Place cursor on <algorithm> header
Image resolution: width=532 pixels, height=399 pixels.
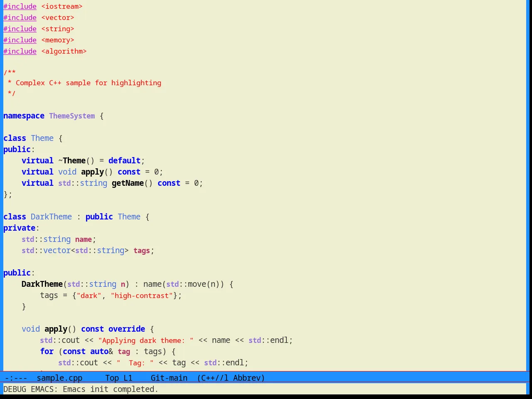pos(64,51)
